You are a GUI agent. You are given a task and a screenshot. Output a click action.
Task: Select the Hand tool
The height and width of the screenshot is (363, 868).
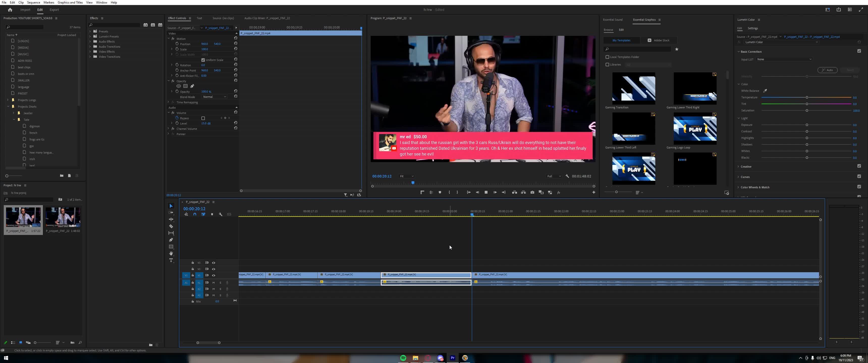coord(171,254)
